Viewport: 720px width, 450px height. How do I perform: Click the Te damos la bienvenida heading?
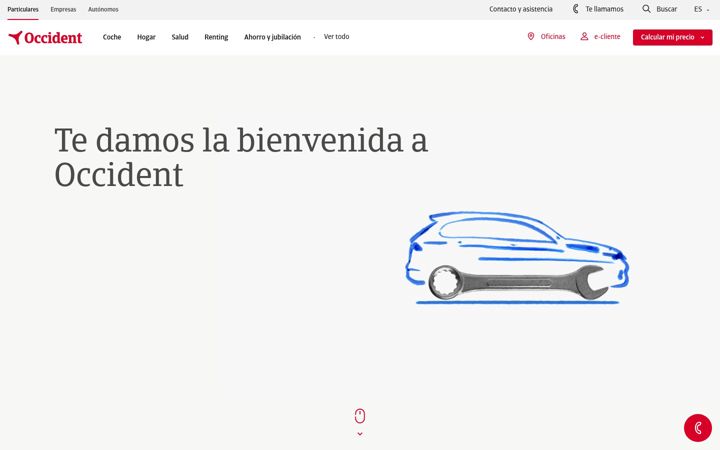(x=241, y=157)
